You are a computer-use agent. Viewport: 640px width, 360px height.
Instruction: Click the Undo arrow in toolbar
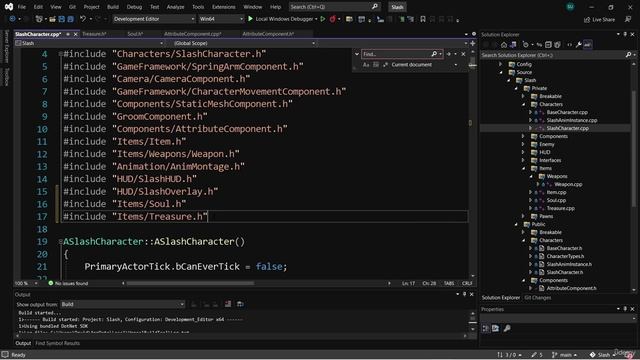(83, 19)
